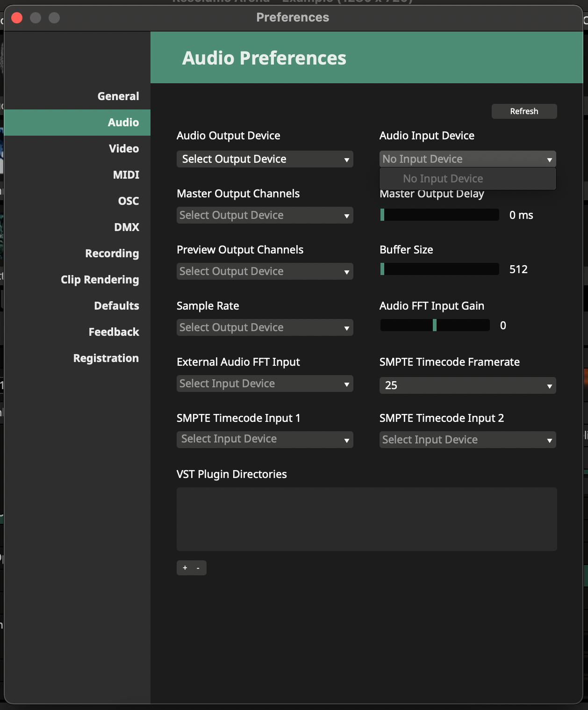Open the Audio Output Device dropdown

click(265, 159)
